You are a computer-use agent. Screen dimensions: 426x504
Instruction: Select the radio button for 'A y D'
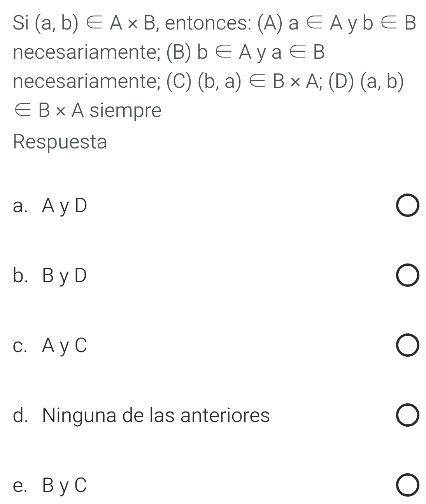(x=408, y=206)
